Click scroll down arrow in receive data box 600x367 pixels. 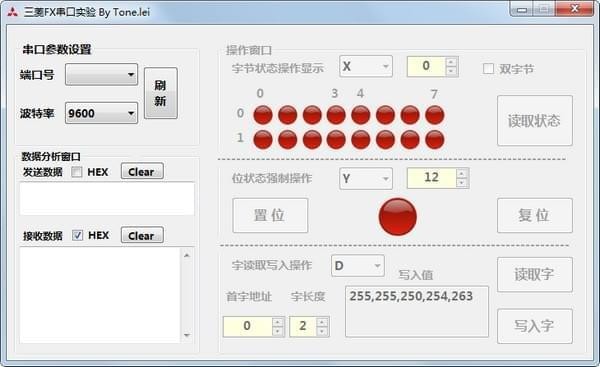point(187,335)
